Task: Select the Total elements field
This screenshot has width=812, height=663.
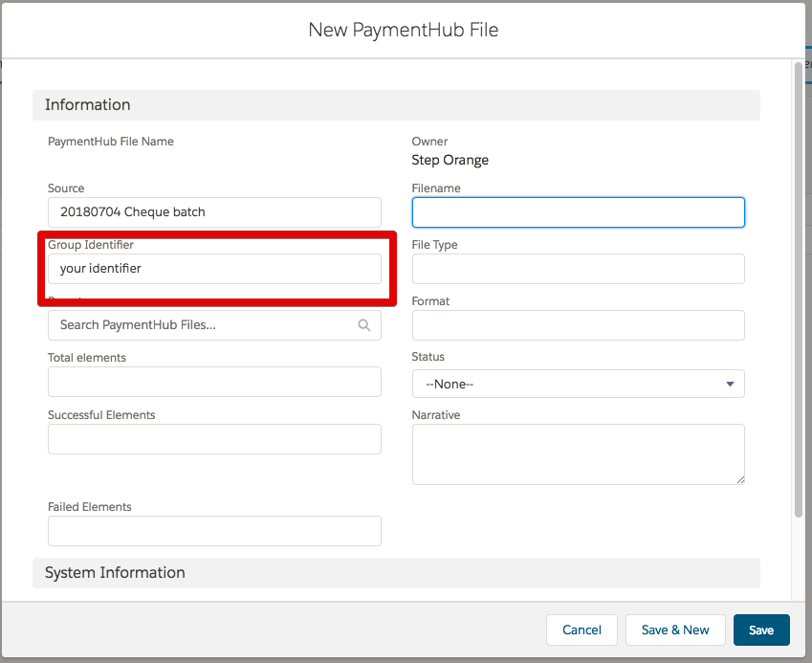Action: 214,382
